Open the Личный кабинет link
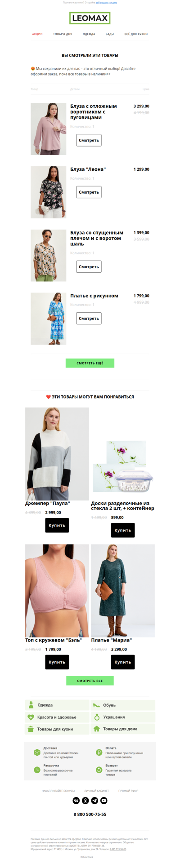Screen dimensions: 180x868 click(97, 791)
